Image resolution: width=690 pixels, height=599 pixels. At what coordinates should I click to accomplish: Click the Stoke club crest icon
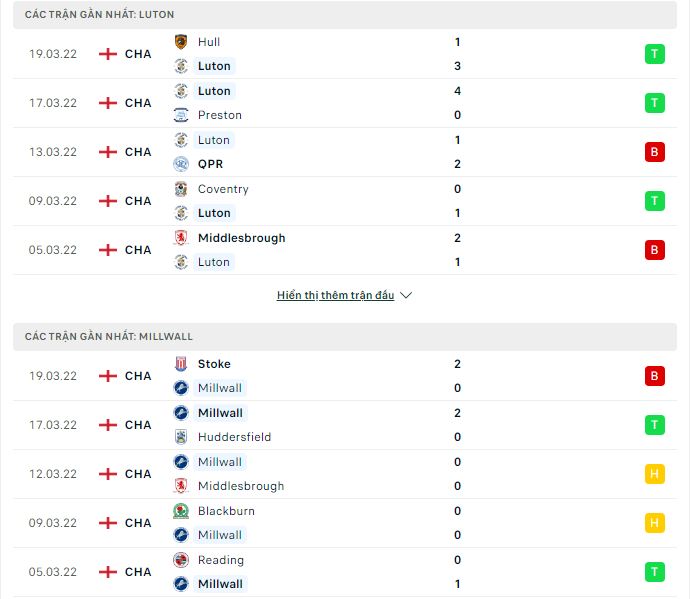pyautogui.click(x=181, y=364)
